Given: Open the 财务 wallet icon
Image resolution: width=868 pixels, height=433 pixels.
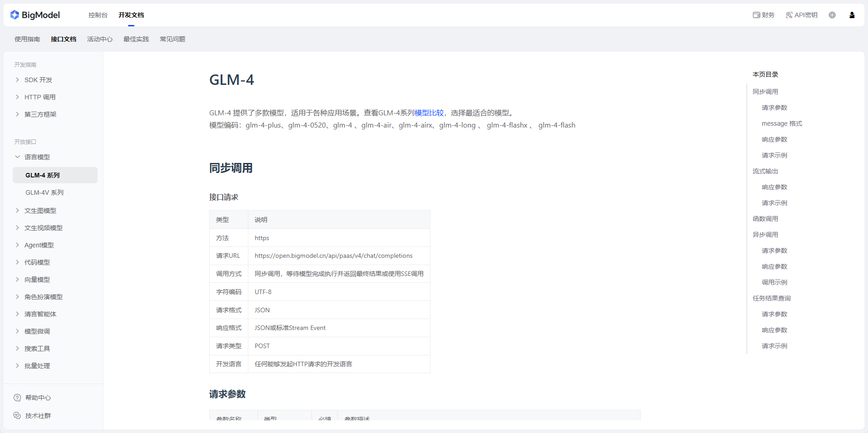Looking at the screenshot, I should (x=756, y=15).
